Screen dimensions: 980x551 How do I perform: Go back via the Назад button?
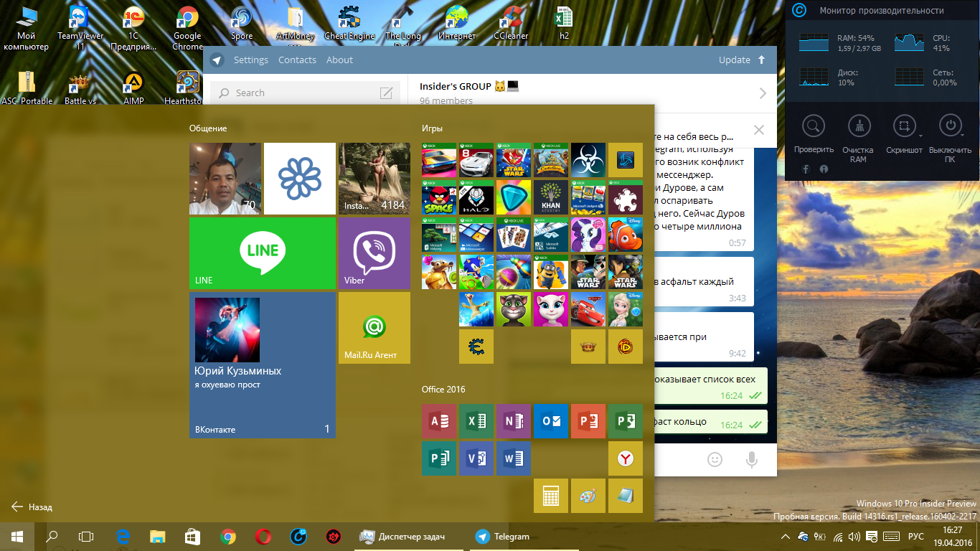tap(32, 507)
